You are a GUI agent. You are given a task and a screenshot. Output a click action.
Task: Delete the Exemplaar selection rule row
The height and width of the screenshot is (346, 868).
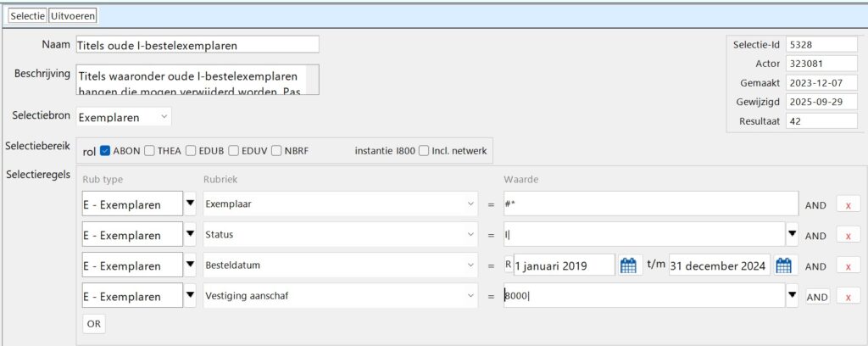coord(848,204)
